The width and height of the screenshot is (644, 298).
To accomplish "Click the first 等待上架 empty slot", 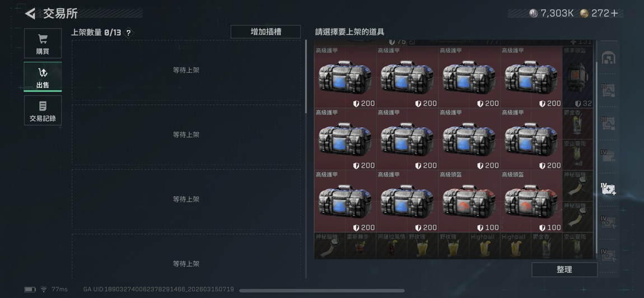I will (186, 70).
